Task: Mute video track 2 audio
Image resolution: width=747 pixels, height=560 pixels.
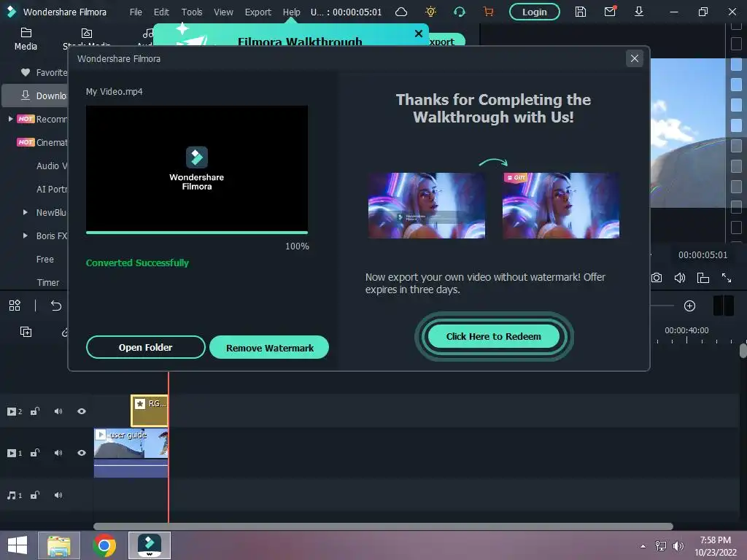Action: pos(58,411)
